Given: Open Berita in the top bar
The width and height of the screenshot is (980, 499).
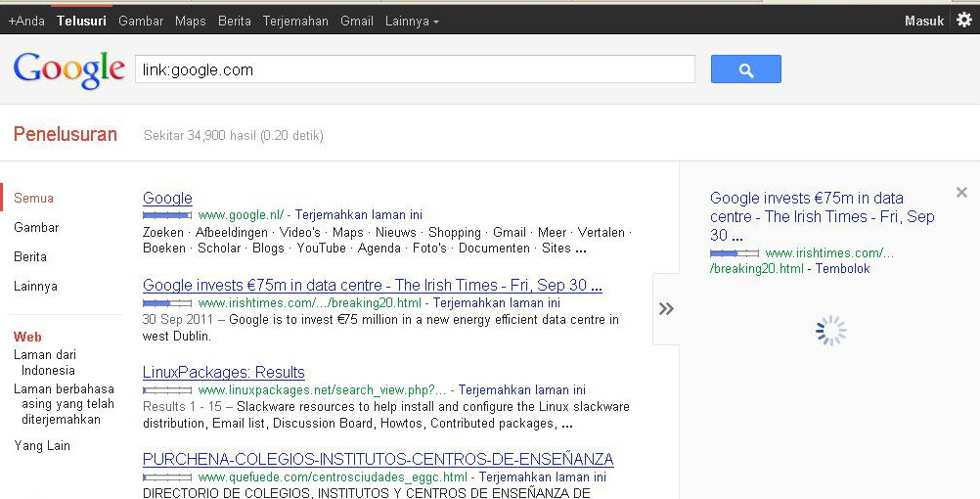Looking at the screenshot, I should tap(235, 22).
